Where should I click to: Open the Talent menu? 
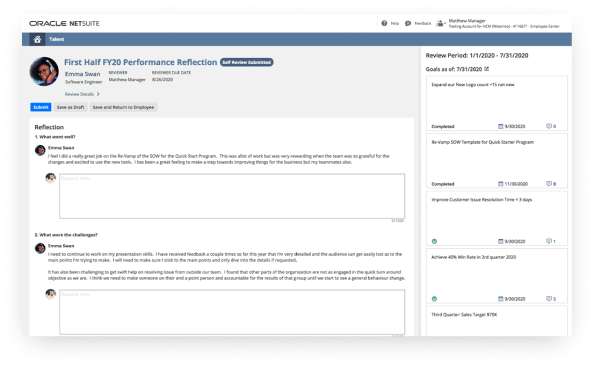pos(56,39)
